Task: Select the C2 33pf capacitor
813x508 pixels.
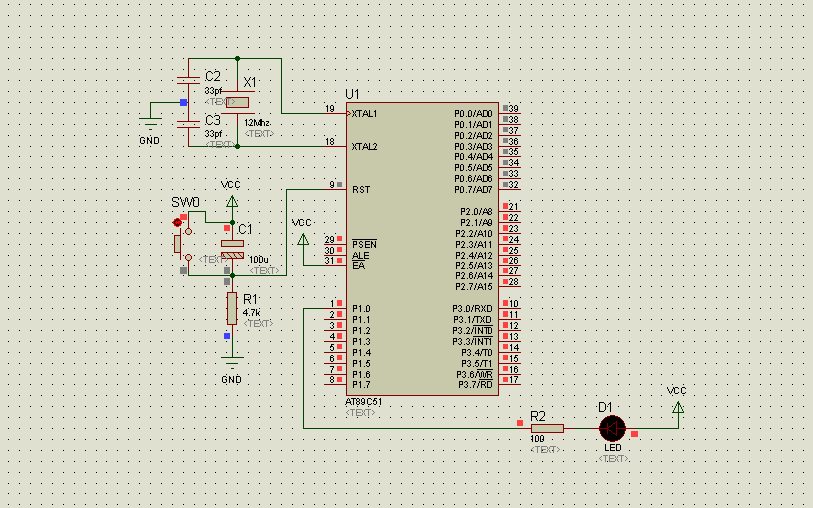Action: tap(188, 80)
